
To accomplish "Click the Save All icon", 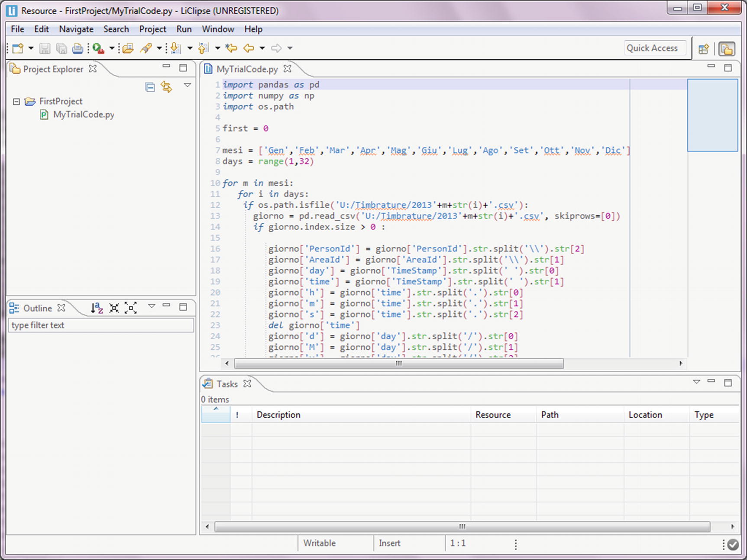I will pos(61,48).
